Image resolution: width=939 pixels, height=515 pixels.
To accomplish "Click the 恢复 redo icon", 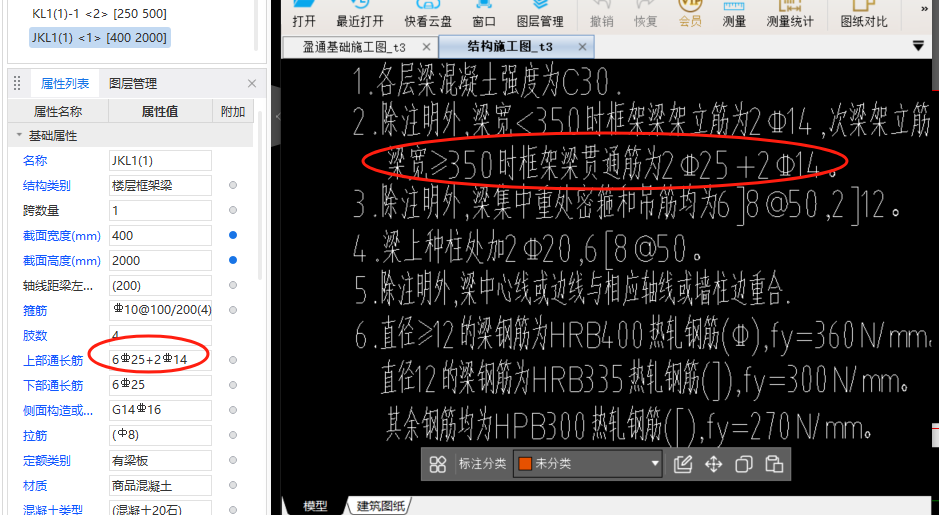I will coord(646,14).
